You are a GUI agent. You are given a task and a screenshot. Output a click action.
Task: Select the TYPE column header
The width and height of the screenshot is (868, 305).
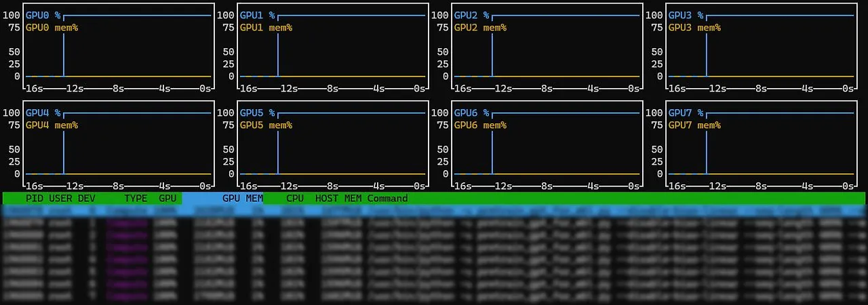(136, 199)
